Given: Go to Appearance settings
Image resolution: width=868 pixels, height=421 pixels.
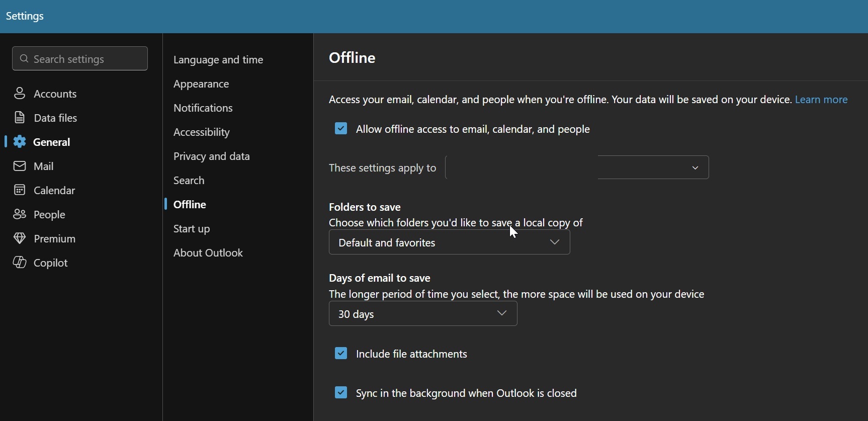Looking at the screenshot, I should point(202,84).
